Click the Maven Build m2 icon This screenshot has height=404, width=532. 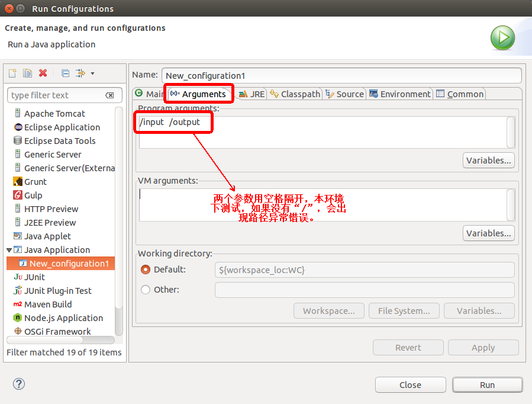(18, 304)
